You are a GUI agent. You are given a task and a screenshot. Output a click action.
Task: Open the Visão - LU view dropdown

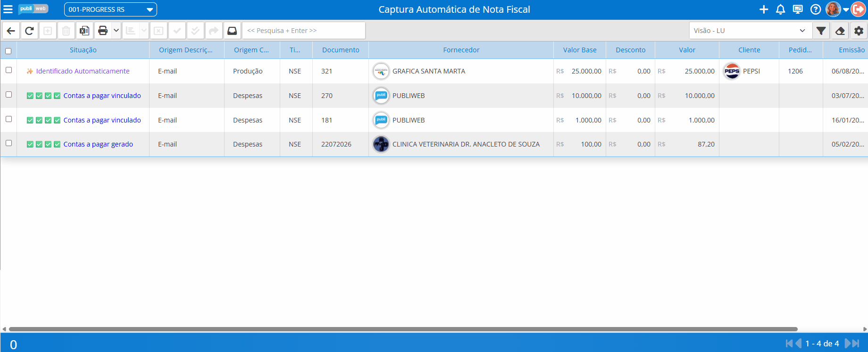point(750,31)
